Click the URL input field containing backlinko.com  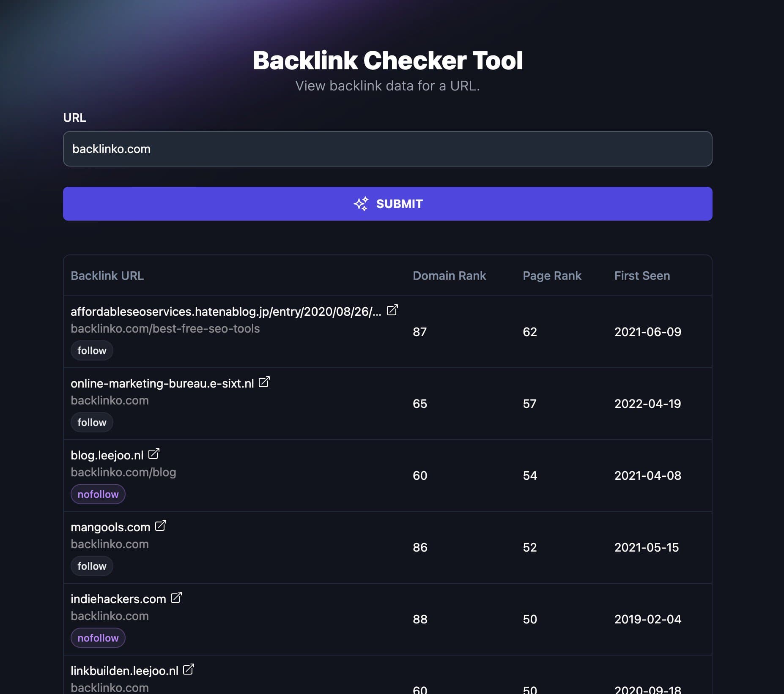pos(387,149)
